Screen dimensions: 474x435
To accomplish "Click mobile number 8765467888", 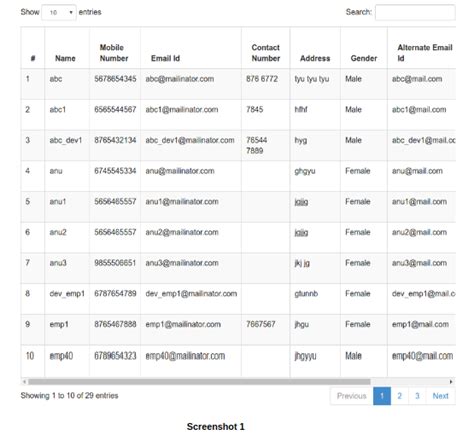I will [x=115, y=324].
